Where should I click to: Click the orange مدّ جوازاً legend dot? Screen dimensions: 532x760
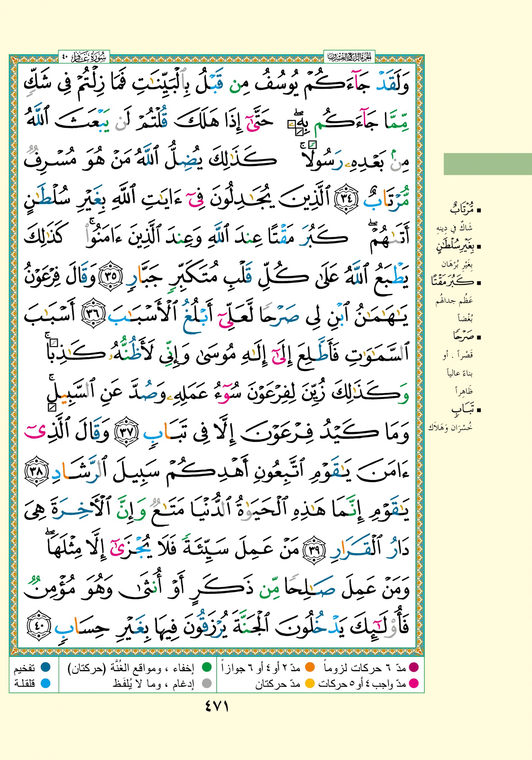pos(310,667)
